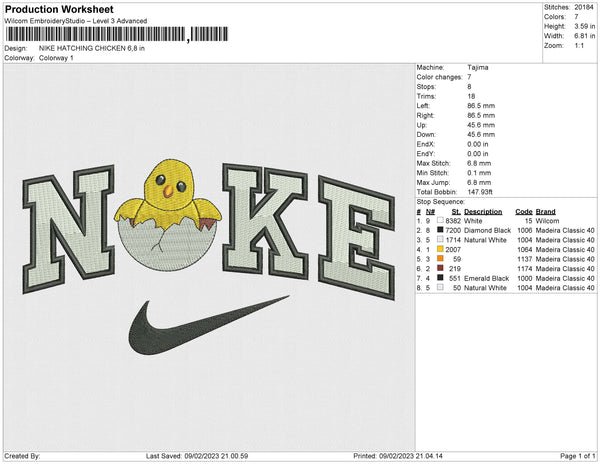Click the Height value 3.59 in

585,26
